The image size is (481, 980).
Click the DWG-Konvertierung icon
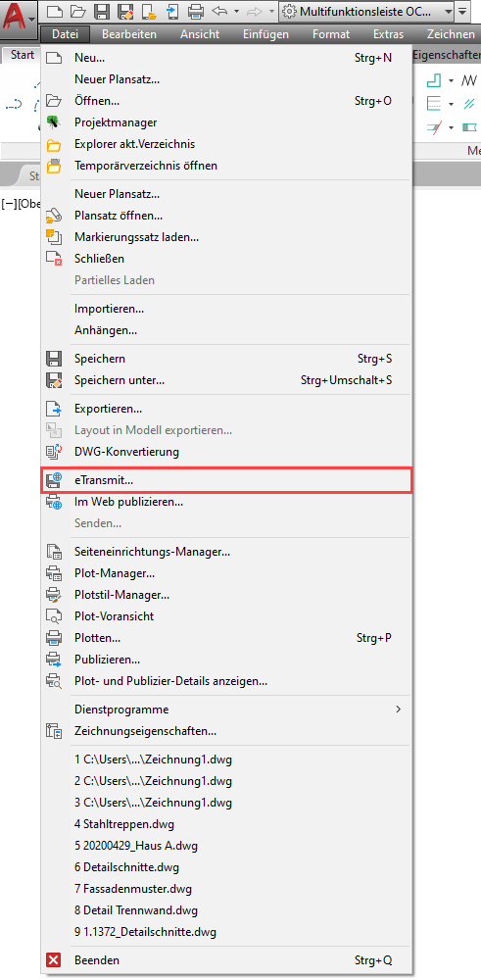[x=54, y=451]
